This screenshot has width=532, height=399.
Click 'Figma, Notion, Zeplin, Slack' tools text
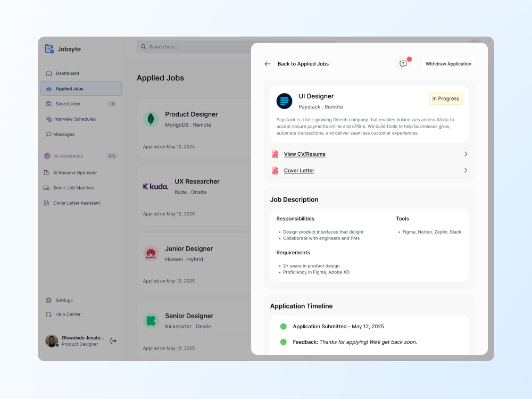pos(431,232)
